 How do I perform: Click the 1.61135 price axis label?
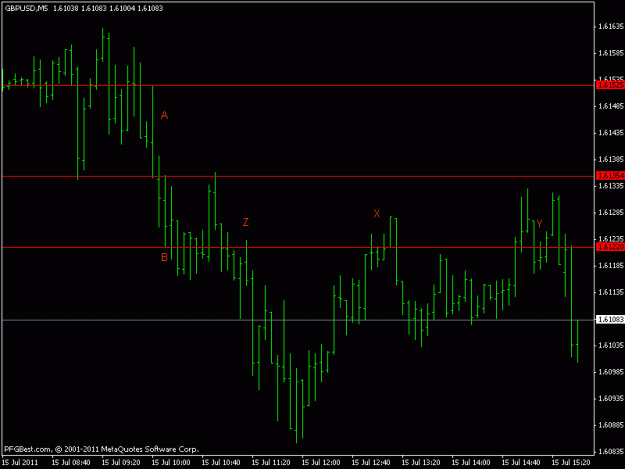click(x=611, y=292)
